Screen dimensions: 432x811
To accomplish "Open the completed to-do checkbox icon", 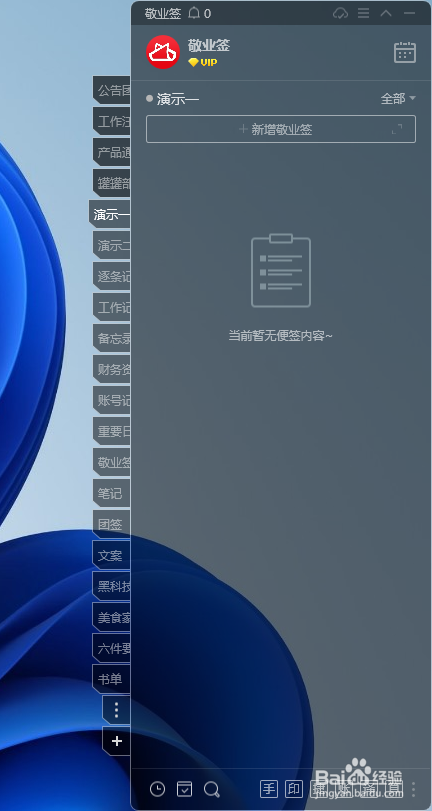I will click(x=185, y=789).
